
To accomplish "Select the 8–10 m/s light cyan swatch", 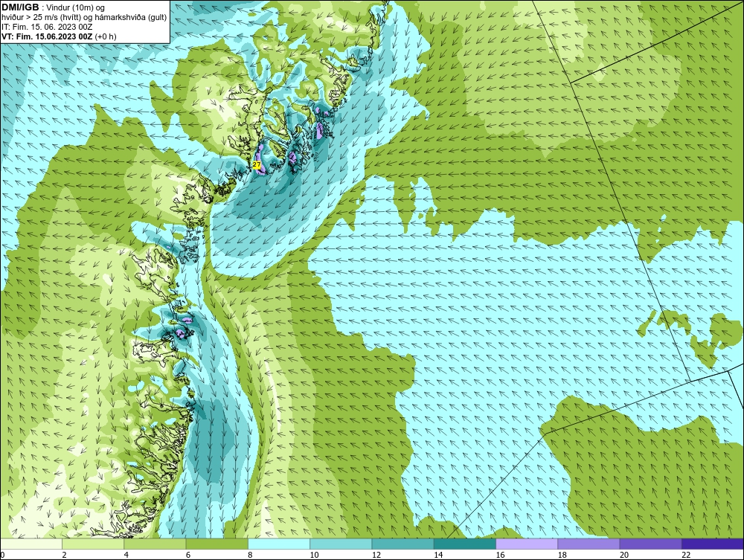I will tap(279, 544).
